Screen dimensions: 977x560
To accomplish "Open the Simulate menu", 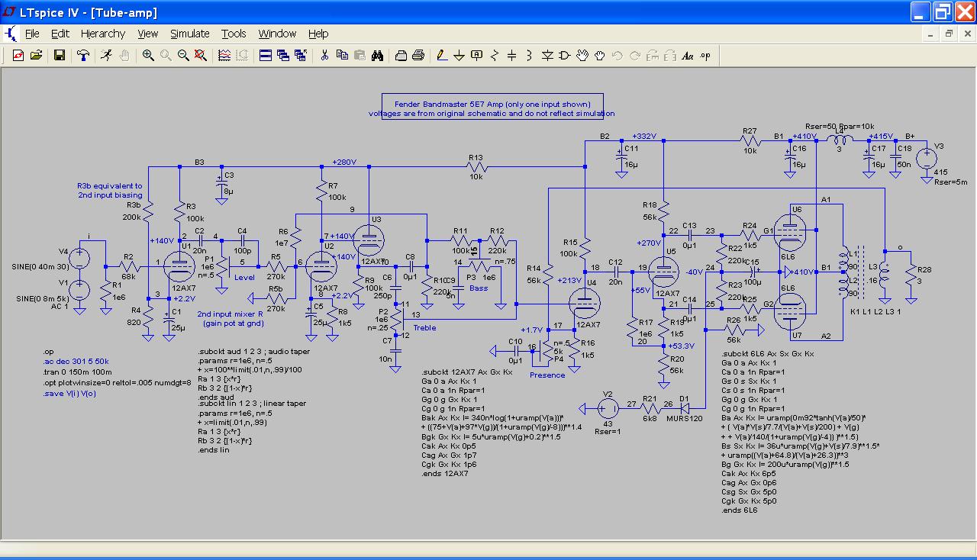I will 190,34.
